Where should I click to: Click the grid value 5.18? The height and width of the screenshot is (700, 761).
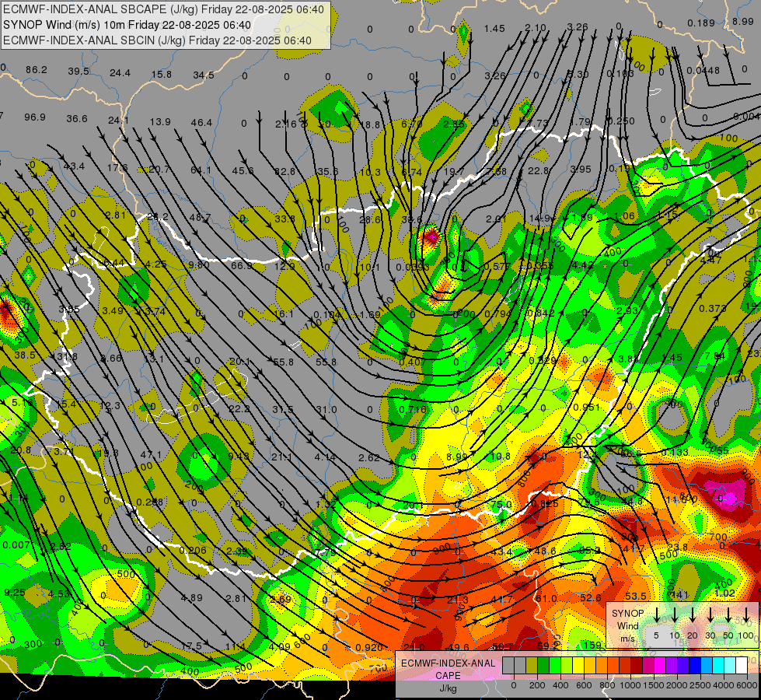pyautogui.click(x=22, y=403)
